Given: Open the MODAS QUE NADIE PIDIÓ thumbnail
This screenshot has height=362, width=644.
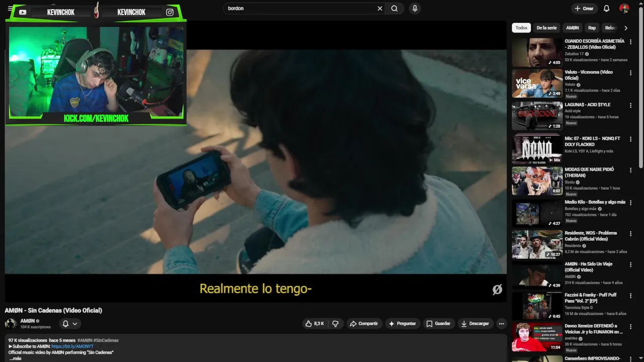Looking at the screenshot, I should tap(537, 181).
